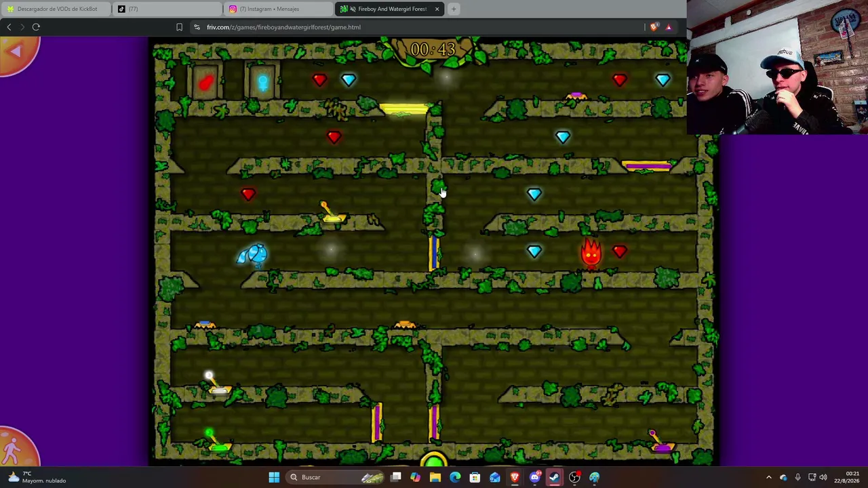Switch to the TikTok (77) tab
The width and height of the screenshot is (868, 488).
pos(166,9)
